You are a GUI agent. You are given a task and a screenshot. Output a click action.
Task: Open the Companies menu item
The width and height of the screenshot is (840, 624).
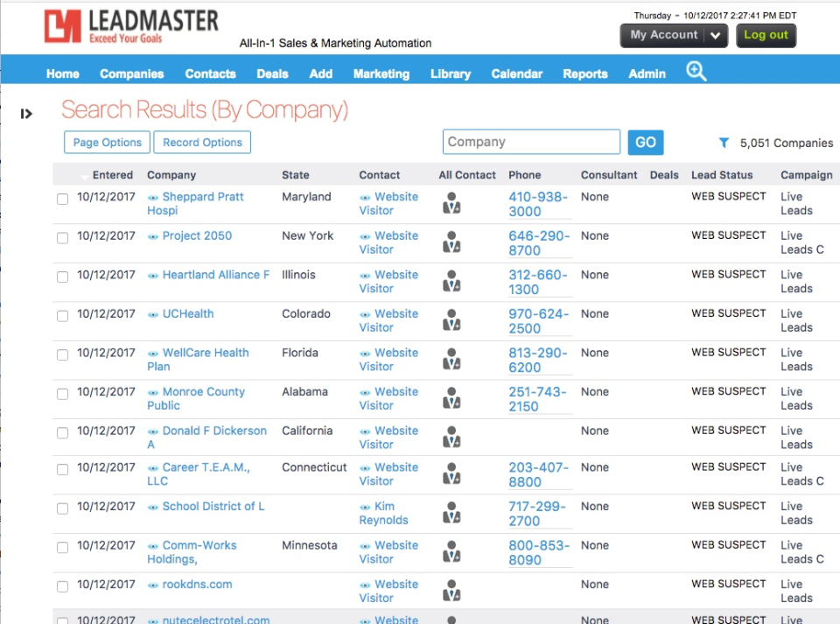pos(131,74)
